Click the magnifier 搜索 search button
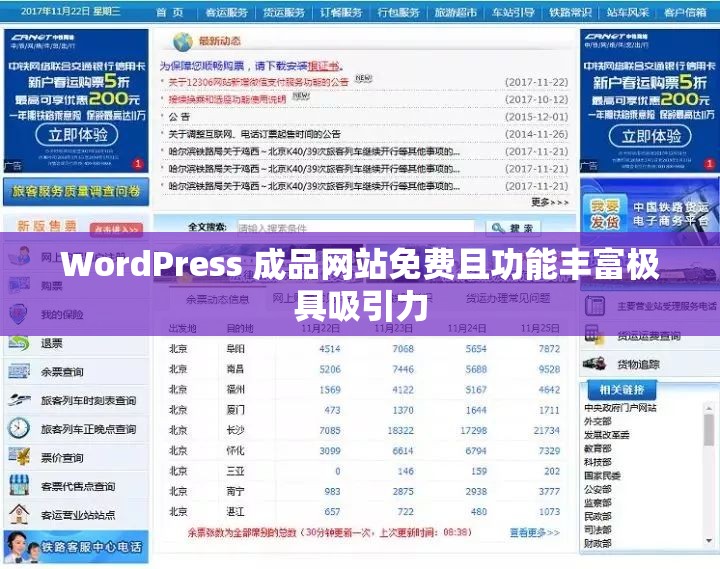The width and height of the screenshot is (720, 569). coord(513,228)
